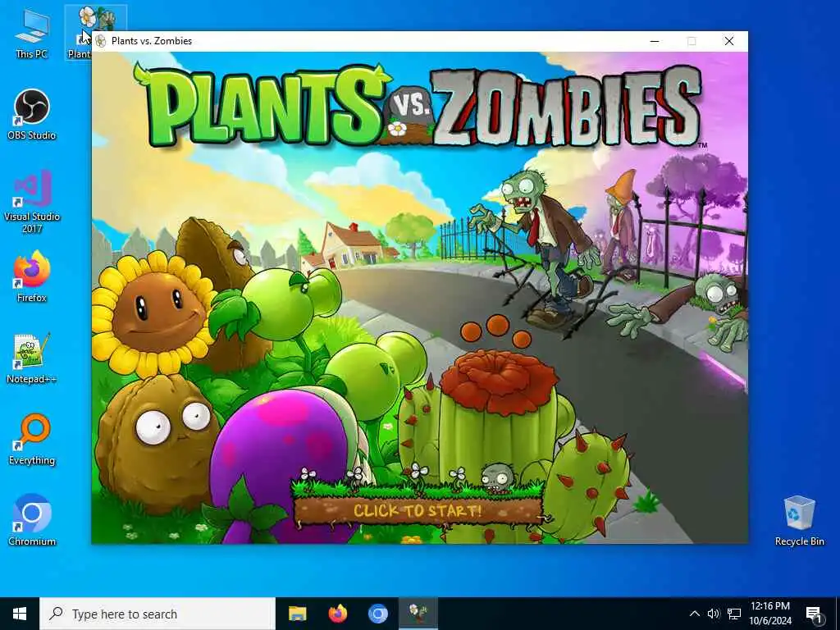Close the Plants vs. Zombies window
The height and width of the screenshot is (630, 840).
tap(729, 41)
